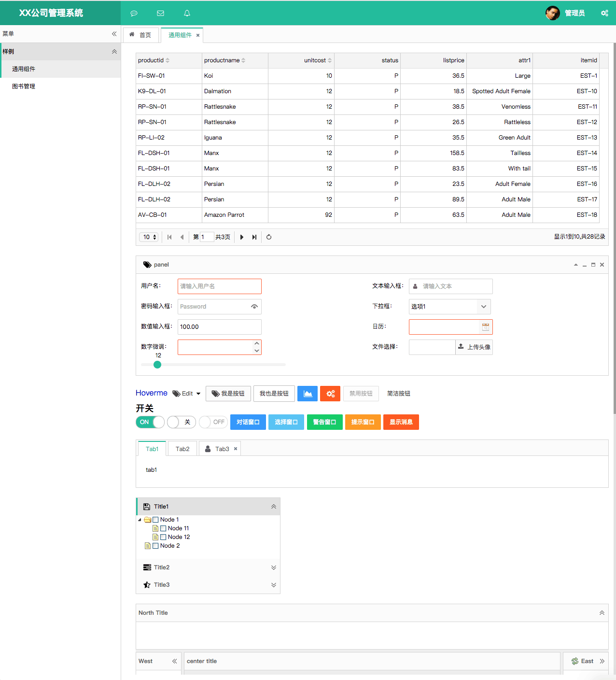Open the 下拉框 combo box arrow

click(484, 307)
